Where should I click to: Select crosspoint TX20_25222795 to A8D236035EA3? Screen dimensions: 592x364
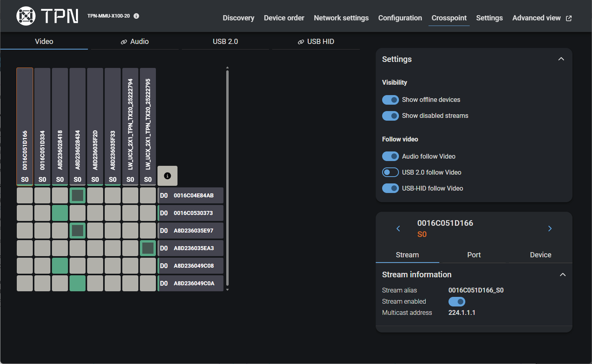tap(148, 248)
